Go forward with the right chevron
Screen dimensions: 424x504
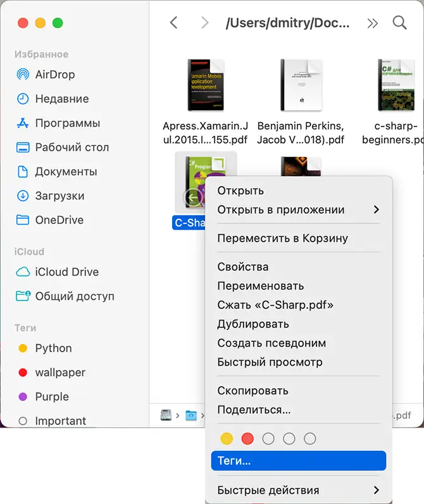pos(204,23)
